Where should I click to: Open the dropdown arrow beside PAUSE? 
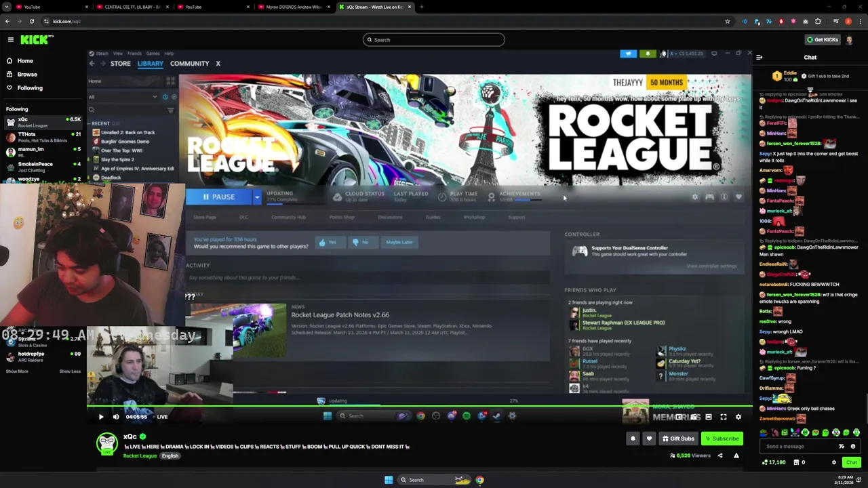257,197
